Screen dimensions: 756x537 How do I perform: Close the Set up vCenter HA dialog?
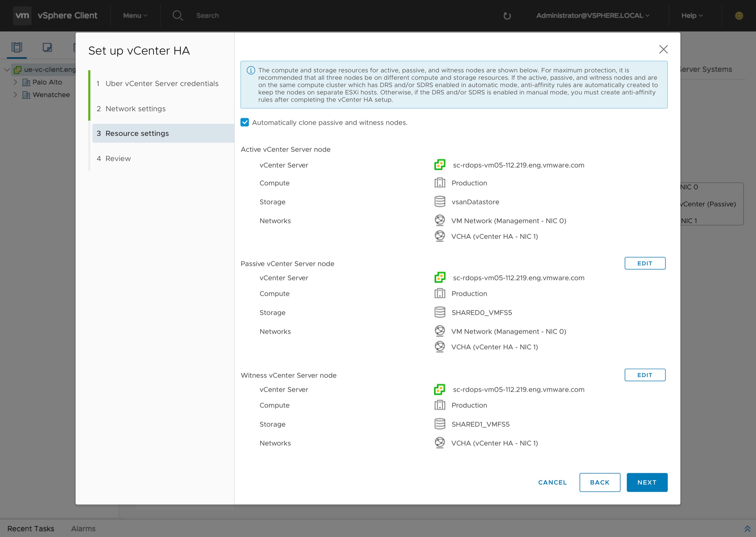pos(663,49)
